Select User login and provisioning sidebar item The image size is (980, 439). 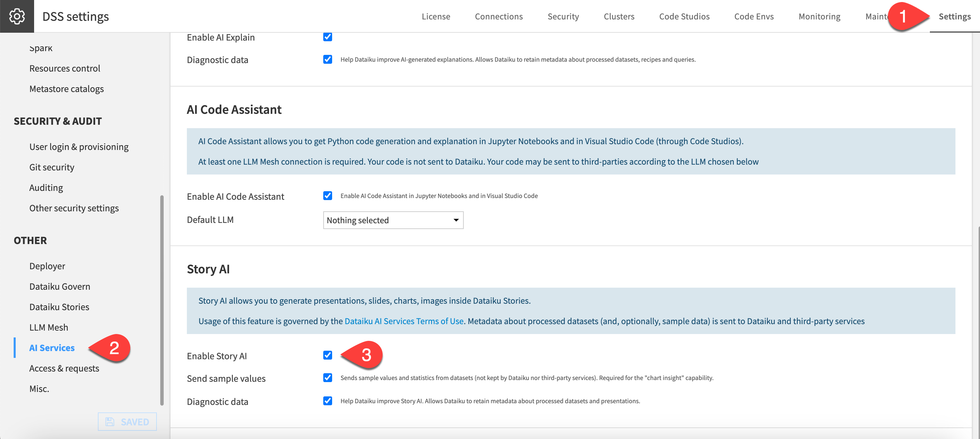(79, 147)
